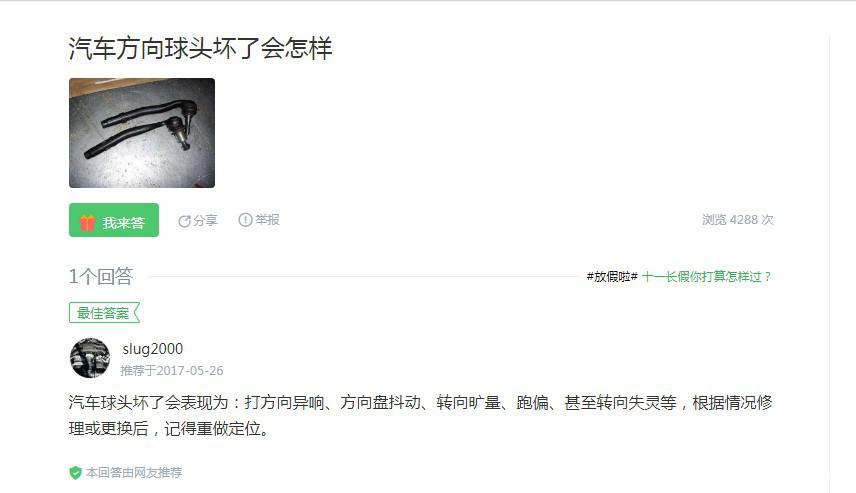Image resolution: width=856 pixels, height=493 pixels.
Task: Click the 1个回答 answers heading
Action: coord(101,276)
